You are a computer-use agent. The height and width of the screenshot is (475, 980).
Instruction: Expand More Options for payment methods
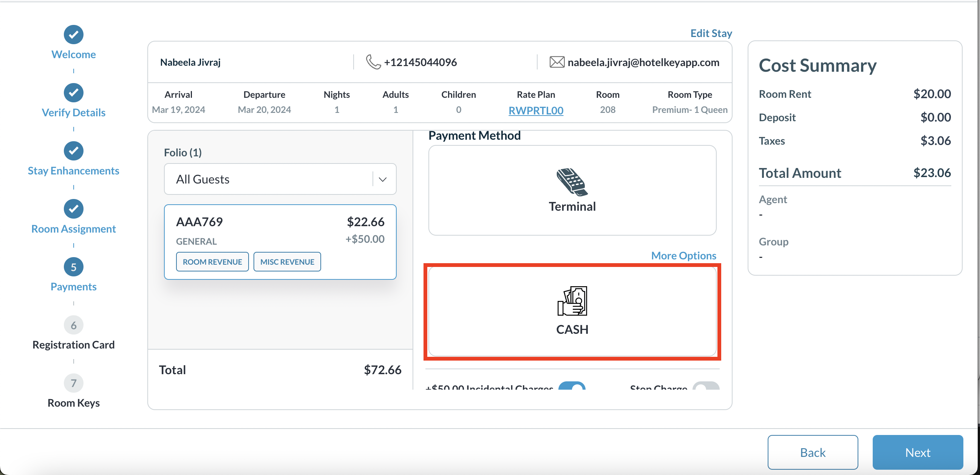coord(683,256)
